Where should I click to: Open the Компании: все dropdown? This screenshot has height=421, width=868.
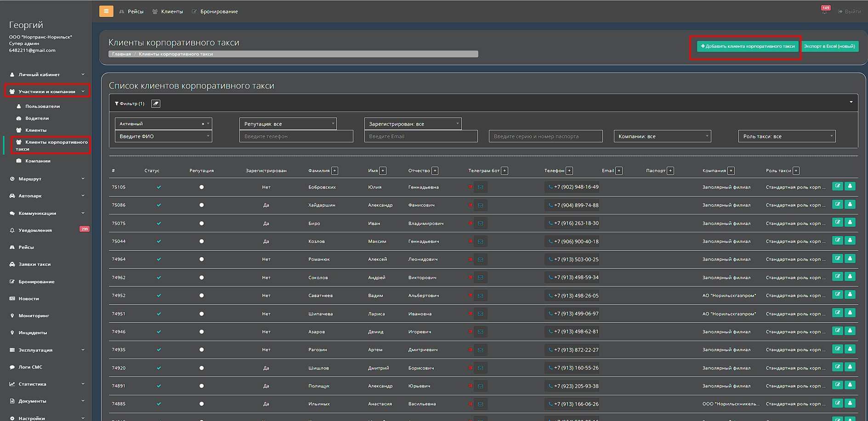pyautogui.click(x=662, y=136)
